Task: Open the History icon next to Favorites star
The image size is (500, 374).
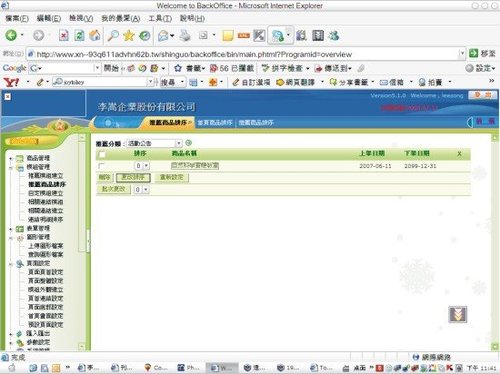Action: [144, 35]
